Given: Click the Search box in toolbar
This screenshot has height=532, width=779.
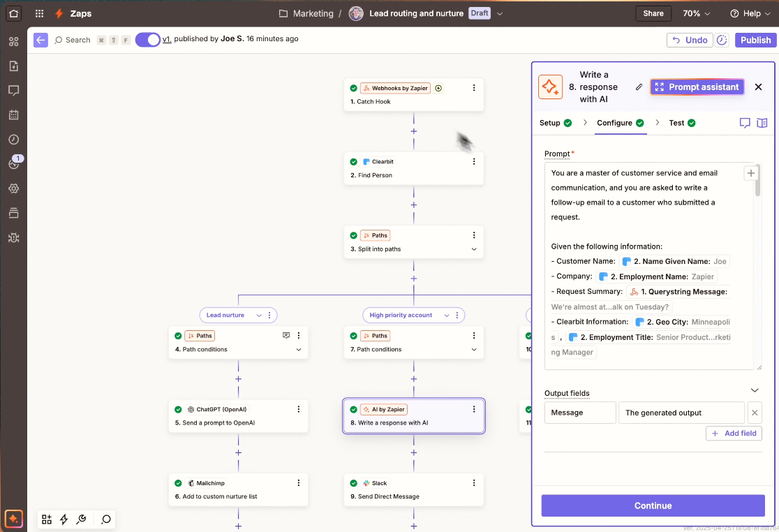Looking at the screenshot, I should click(73, 40).
